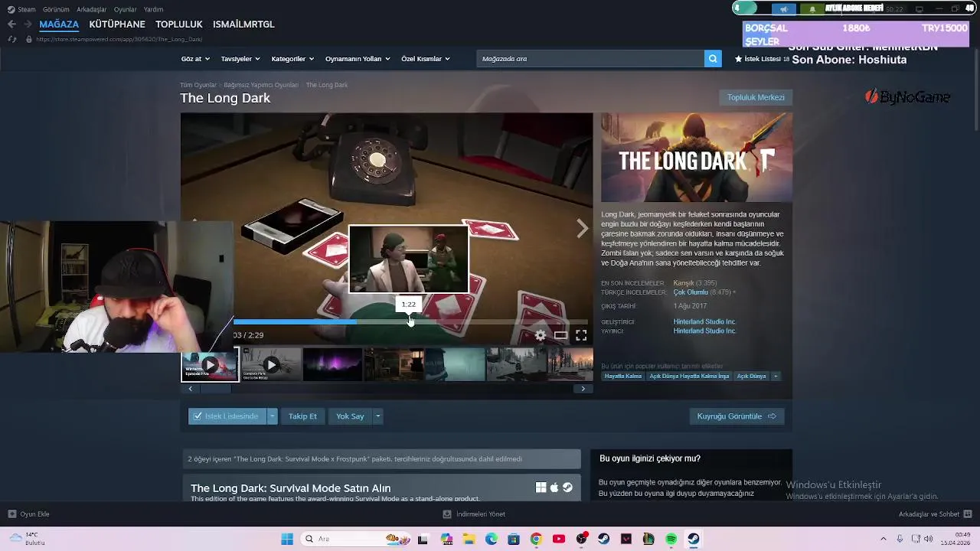Image resolution: width=980 pixels, height=551 pixels.
Task: Open the YouTube taskbar icon
Action: point(559,539)
